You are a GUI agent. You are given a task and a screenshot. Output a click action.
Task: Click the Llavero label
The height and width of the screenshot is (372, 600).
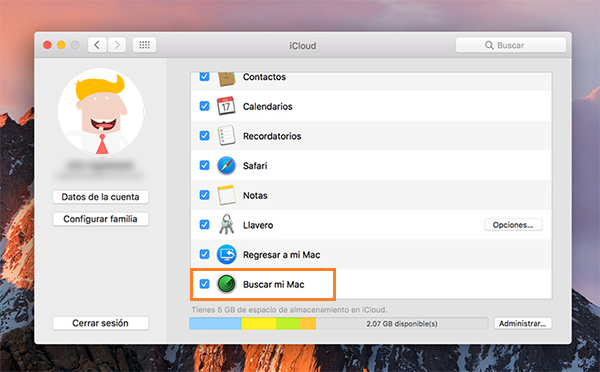(258, 225)
